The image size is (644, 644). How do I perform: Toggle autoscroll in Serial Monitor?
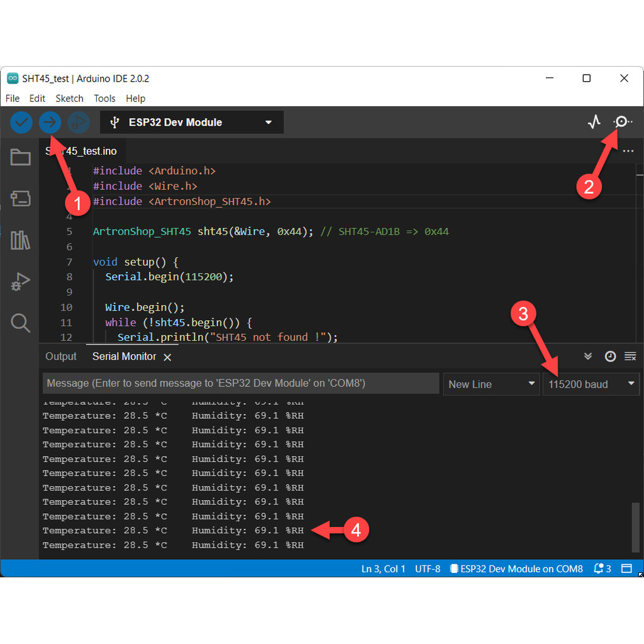(x=588, y=357)
